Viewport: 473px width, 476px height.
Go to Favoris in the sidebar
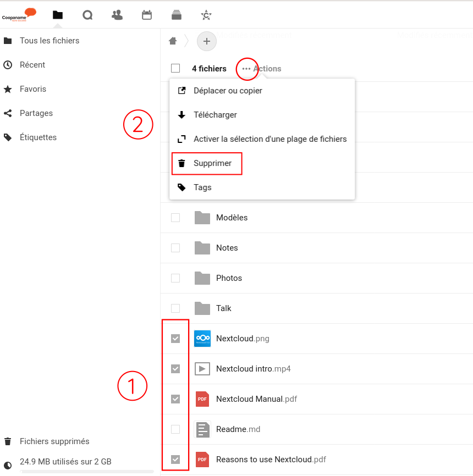(x=32, y=89)
